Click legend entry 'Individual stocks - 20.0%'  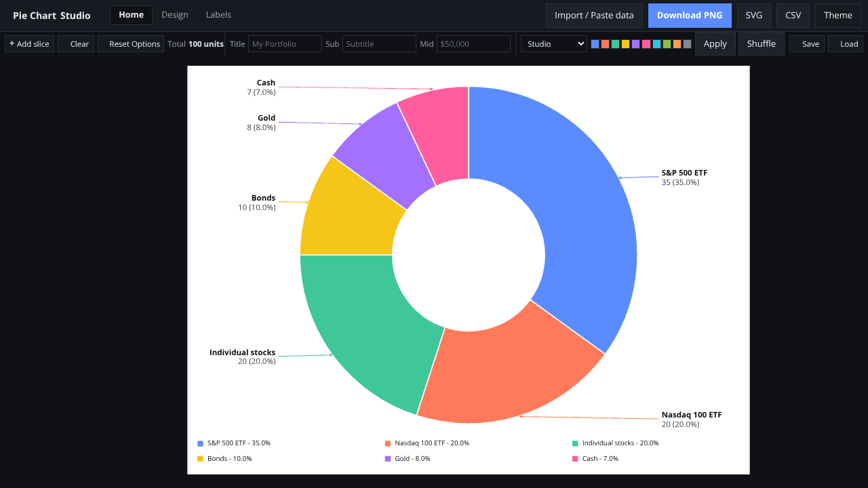616,443
